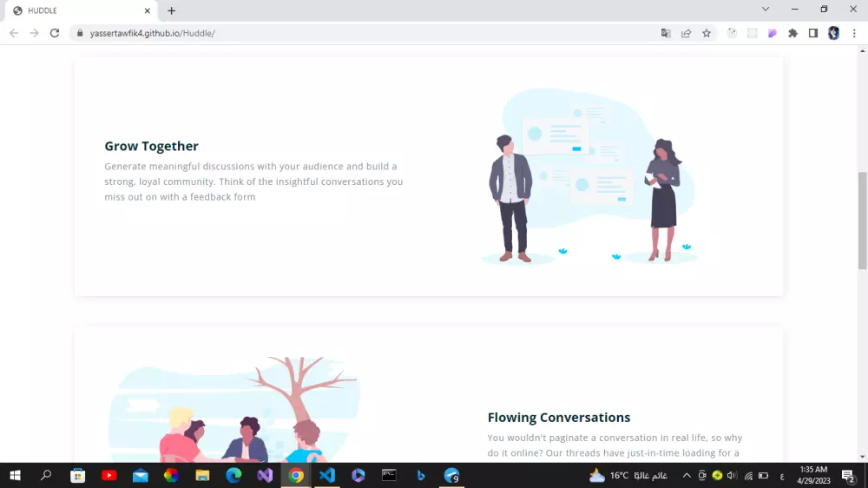
Task: Open network Wi-Fi settings in tray
Action: click(x=748, y=475)
